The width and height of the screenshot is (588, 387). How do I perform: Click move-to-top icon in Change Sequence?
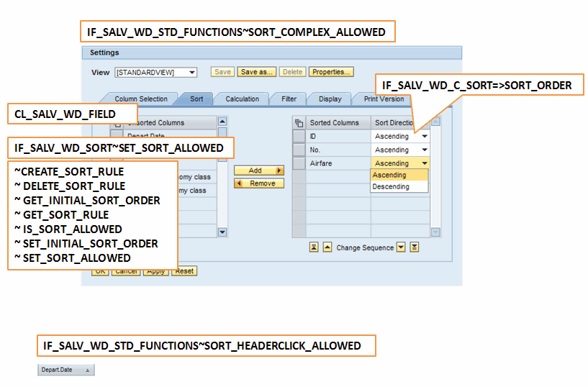(x=314, y=247)
